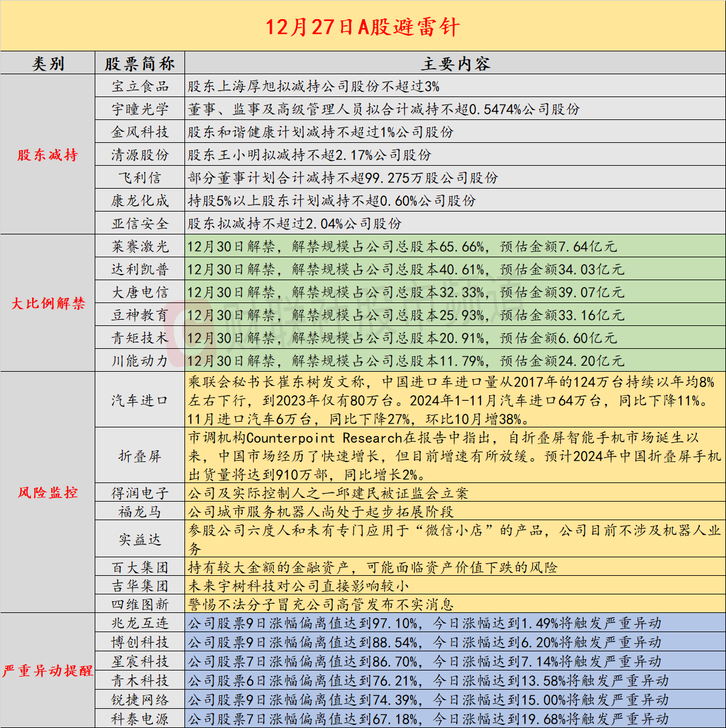The width and height of the screenshot is (726, 728).
Task: Click the 股东减持 category cell
Action: (48, 155)
